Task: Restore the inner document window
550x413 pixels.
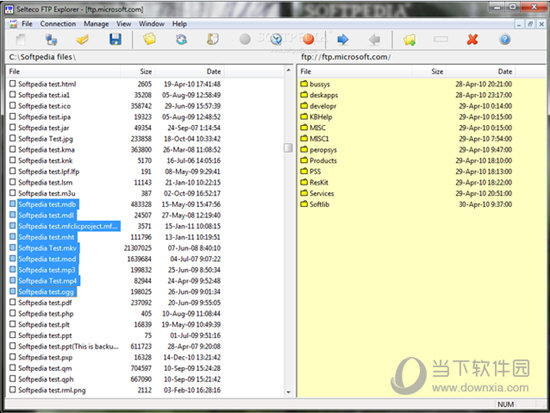Action: pyautogui.click(x=530, y=24)
